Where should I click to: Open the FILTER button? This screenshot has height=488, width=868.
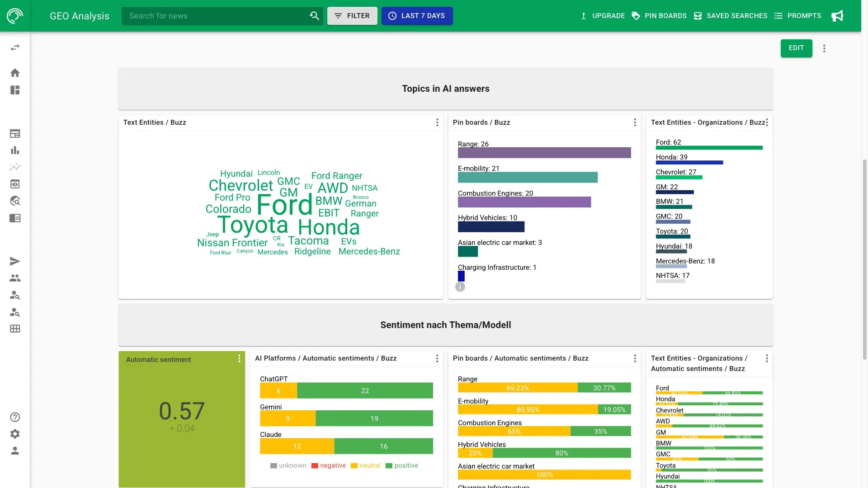tap(352, 16)
